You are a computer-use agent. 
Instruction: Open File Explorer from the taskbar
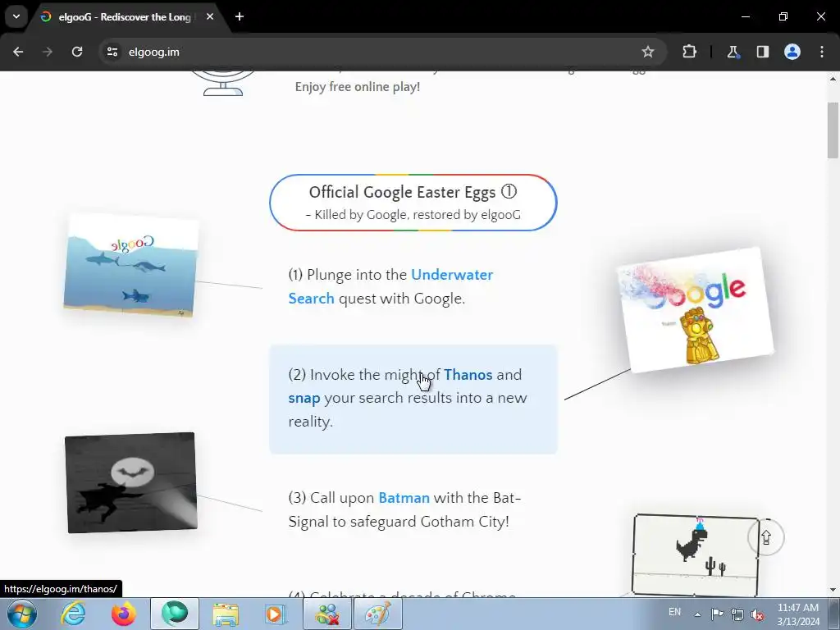226,614
